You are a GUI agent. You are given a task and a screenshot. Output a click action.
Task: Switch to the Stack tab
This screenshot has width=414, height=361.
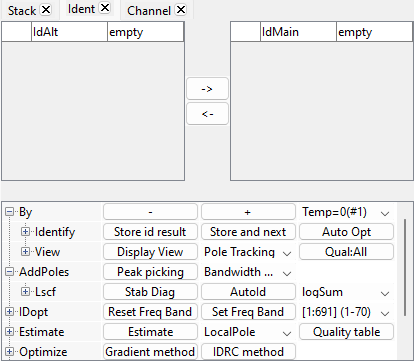pos(22,10)
